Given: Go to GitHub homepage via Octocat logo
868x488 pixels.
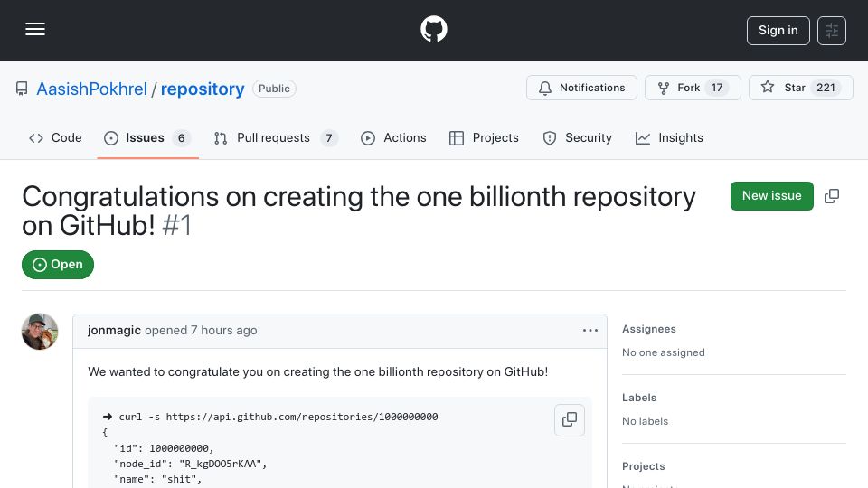Looking at the screenshot, I should pos(433,29).
